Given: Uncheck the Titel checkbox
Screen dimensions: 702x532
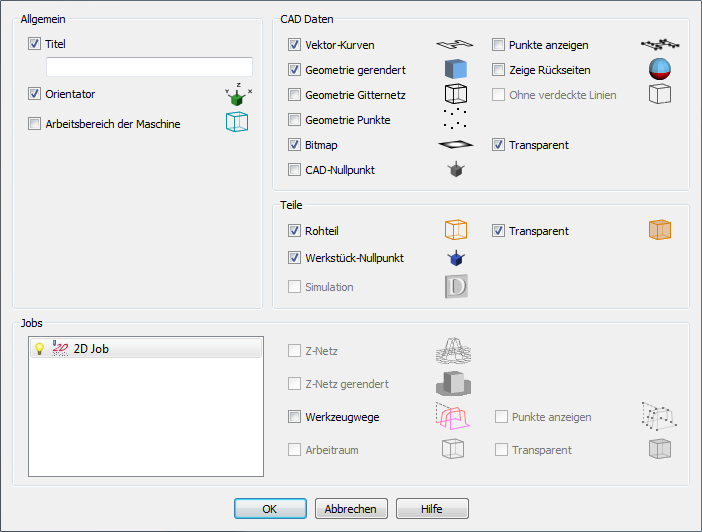Looking at the screenshot, I should pos(34,43).
